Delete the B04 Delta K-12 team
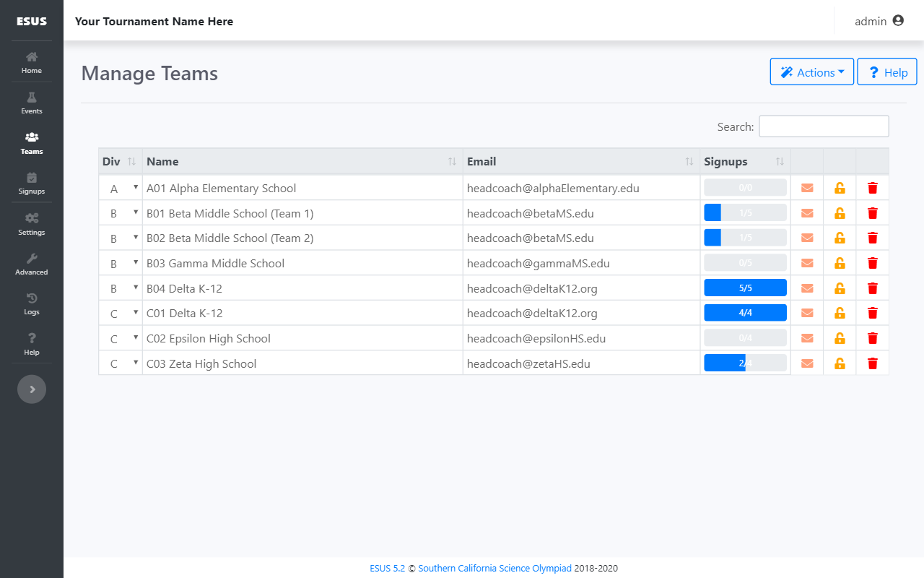This screenshot has width=924, height=578. click(x=873, y=288)
